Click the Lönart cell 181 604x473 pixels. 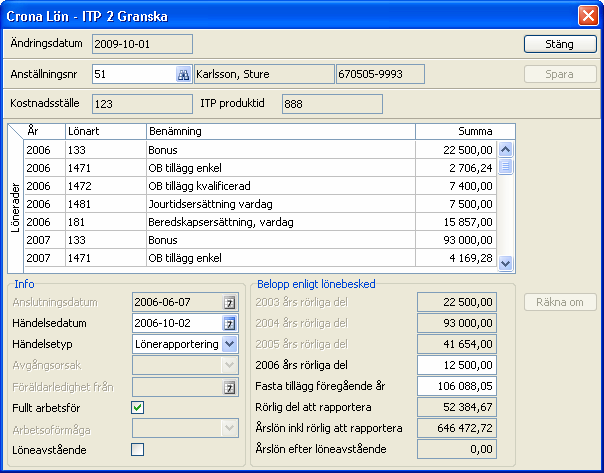click(x=106, y=222)
